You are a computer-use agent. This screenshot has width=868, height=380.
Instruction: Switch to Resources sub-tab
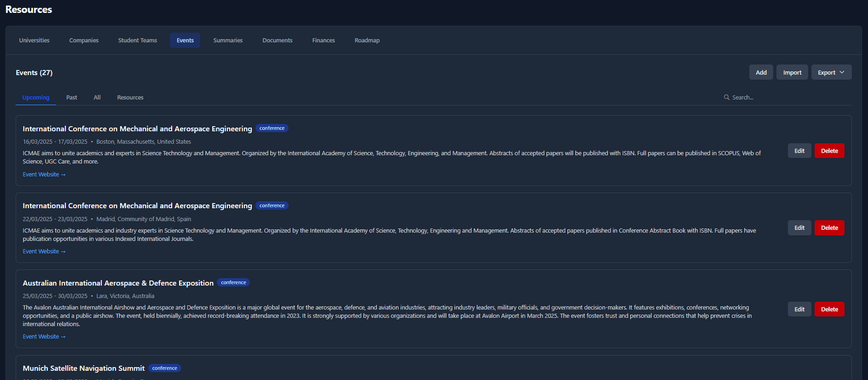[x=130, y=98]
